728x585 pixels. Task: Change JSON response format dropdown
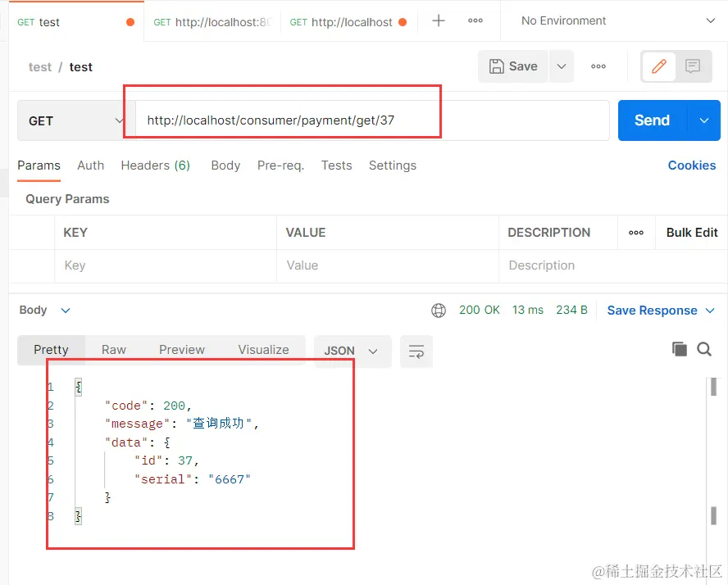click(353, 351)
